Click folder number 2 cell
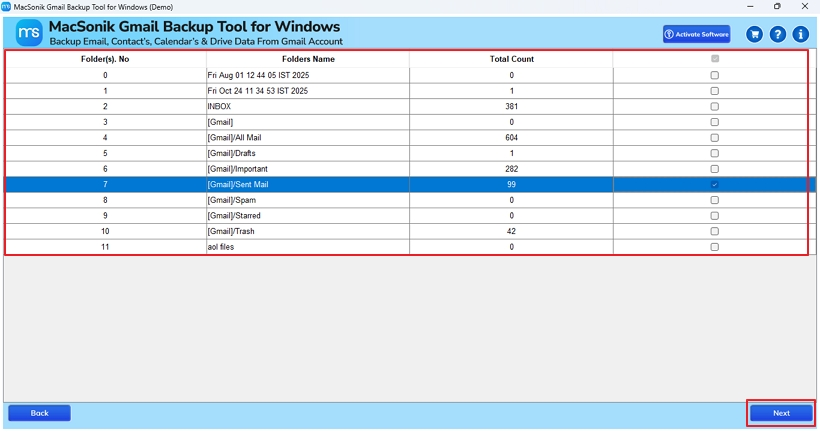 [105, 107]
